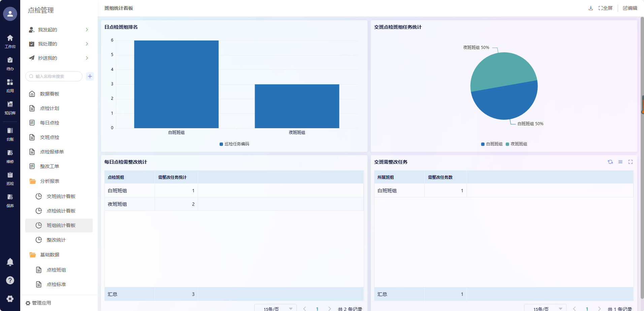Open notifications bell icon
Screen dimensions: 644x311
point(10,262)
